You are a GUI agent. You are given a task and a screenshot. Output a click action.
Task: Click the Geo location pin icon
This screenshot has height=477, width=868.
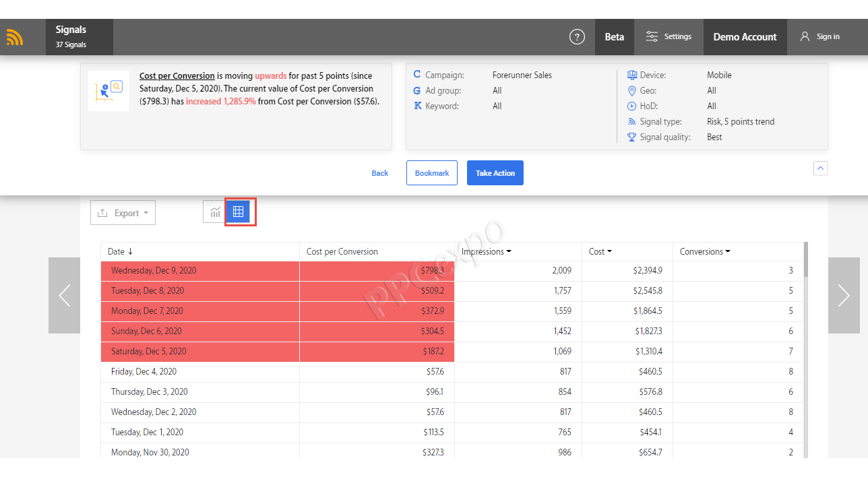[x=631, y=90]
